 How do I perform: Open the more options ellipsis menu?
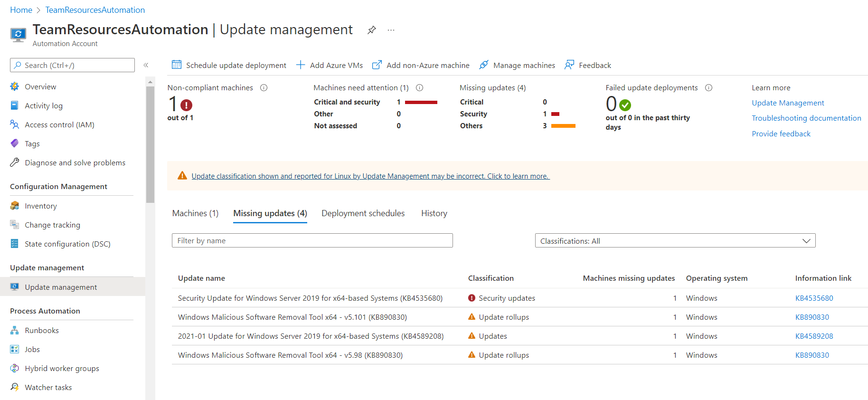(x=391, y=30)
